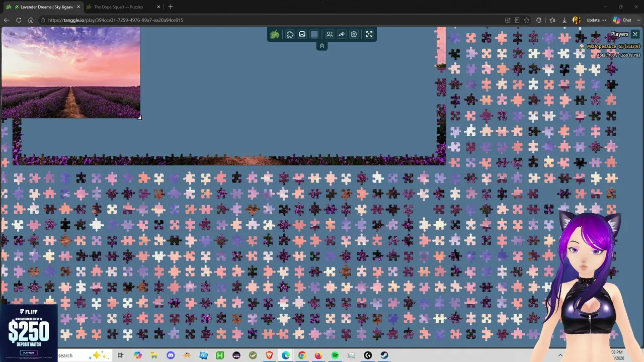Viewport: 644px width, 362px height.
Task: Open the puzzle piece options in the toolbar
Action: 290,34
